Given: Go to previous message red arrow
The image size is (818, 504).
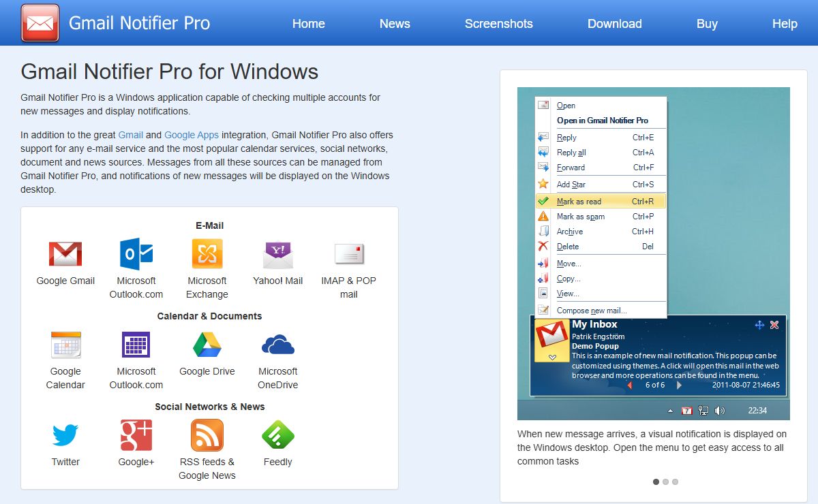Looking at the screenshot, I should coord(630,385).
